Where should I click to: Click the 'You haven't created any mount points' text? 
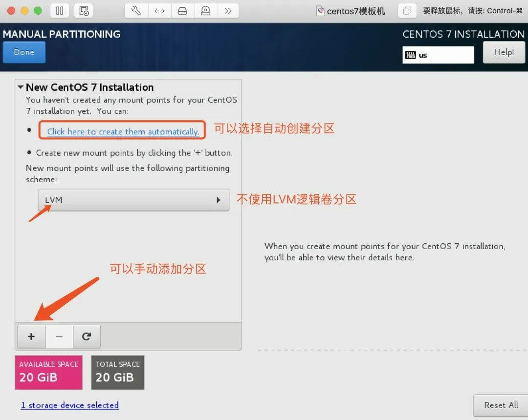point(132,105)
